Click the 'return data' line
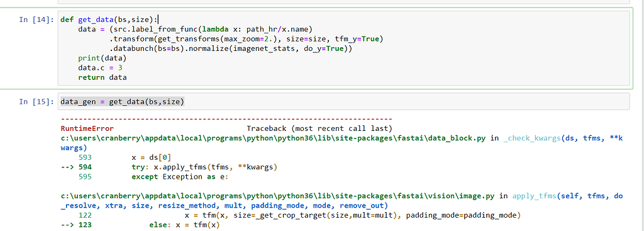644x231 pixels. click(x=103, y=77)
